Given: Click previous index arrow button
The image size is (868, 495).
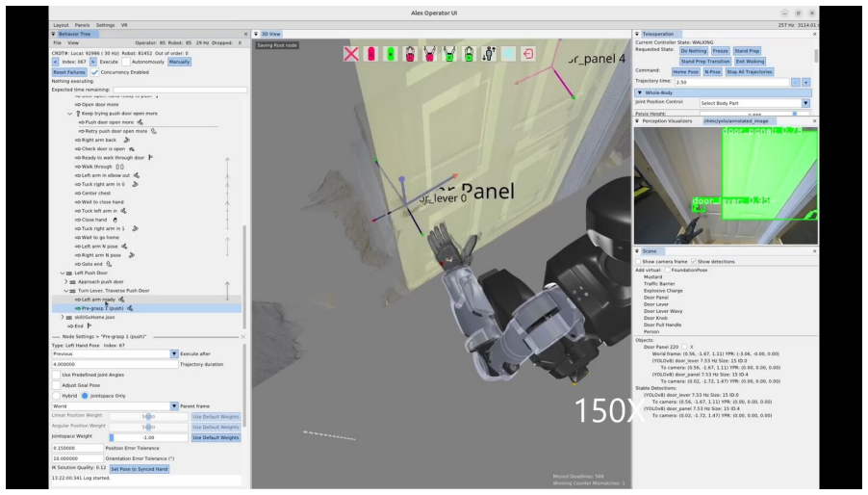Looking at the screenshot, I should click(55, 62).
